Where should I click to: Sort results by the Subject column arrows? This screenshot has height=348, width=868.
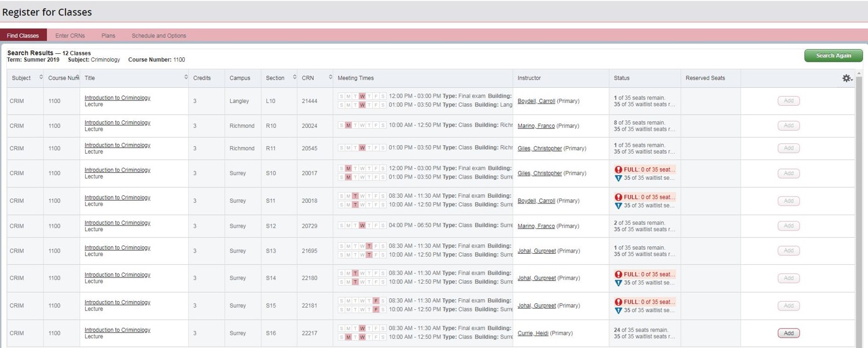point(41,77)
